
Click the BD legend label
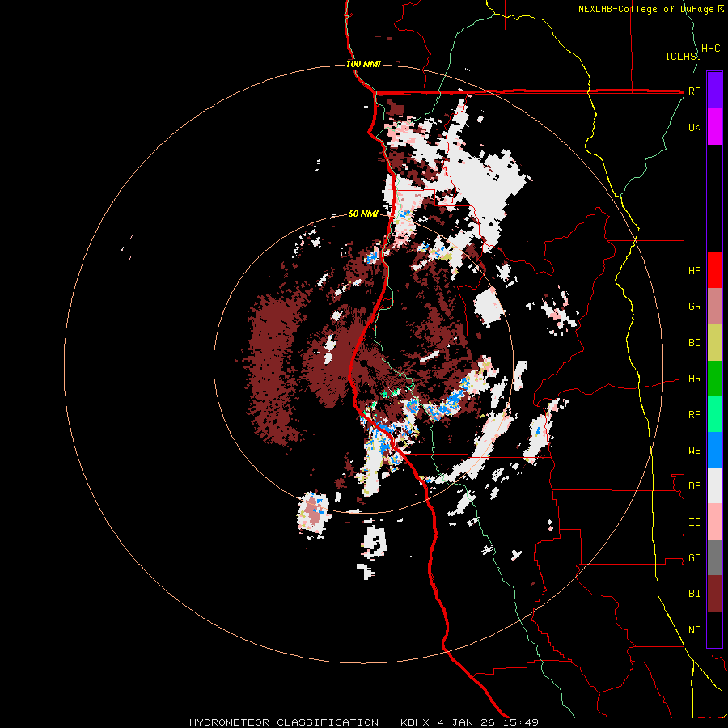click(x=694, y=343)
